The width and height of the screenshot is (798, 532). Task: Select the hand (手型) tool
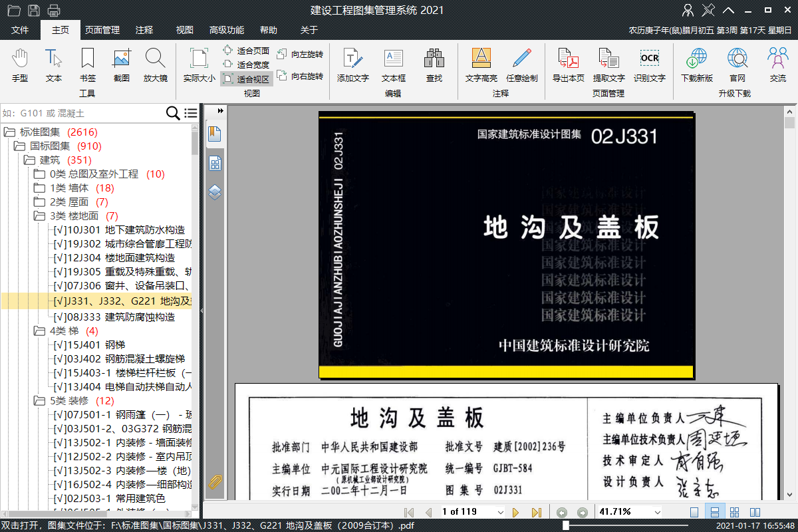click(x=20, y=65)
